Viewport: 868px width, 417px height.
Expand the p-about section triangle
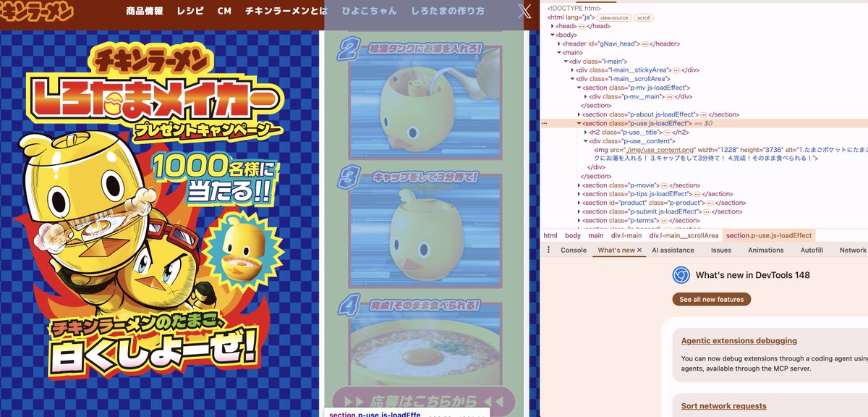(x=579, y=114)
